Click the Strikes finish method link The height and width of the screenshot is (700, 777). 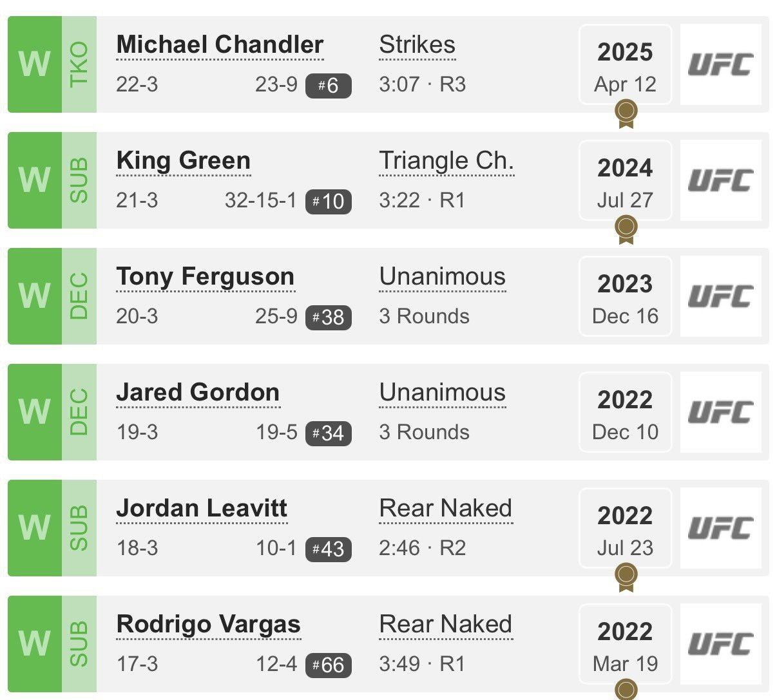click(417, 45)
